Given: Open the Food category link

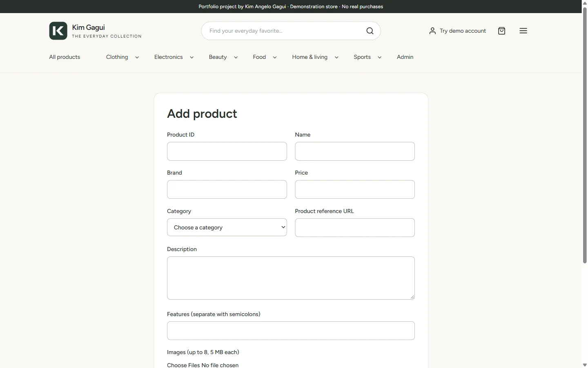Looking at the screenshot, I should pos(259,57).
